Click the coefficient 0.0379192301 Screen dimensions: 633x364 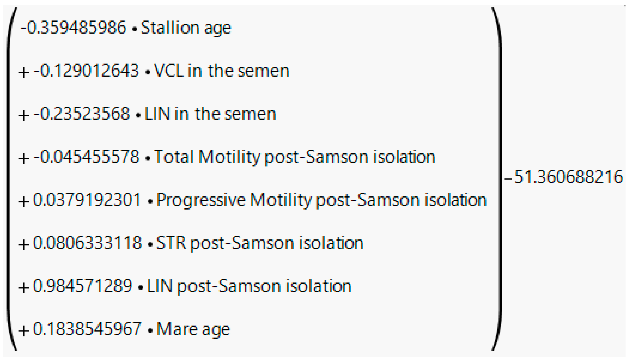(87, 200)
